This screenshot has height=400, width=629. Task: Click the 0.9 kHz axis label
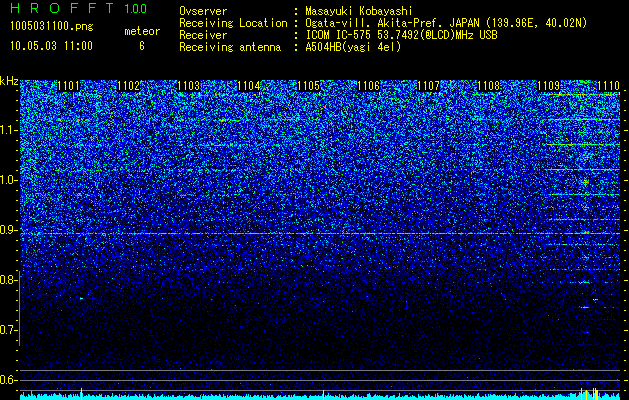(x=8, y=230)
